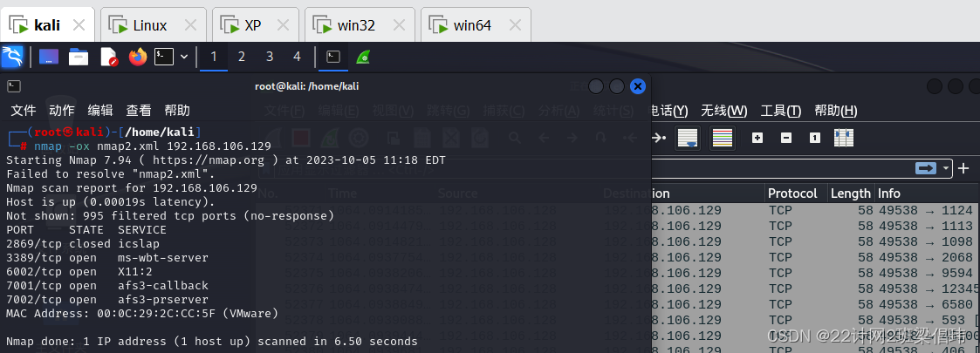Viewport: 980px width, 353px height.
Task: Switch to workspace 1
Action: [x=214, y=57]
